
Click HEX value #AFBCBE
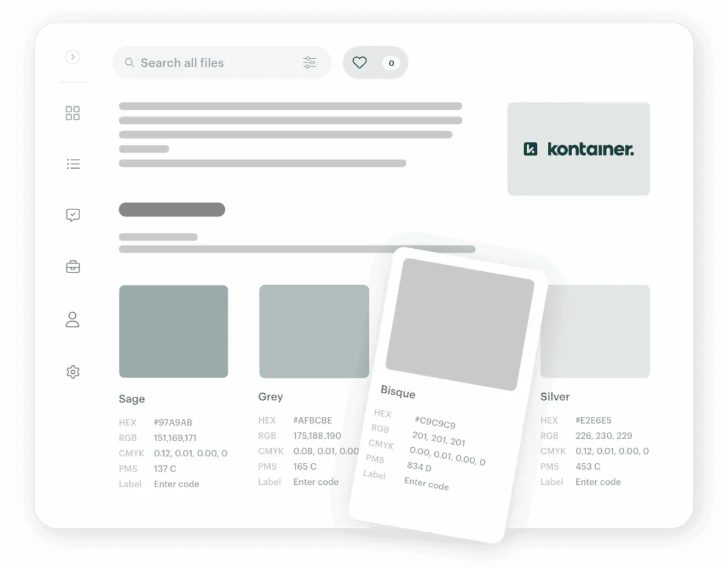[x=312, y=420]
